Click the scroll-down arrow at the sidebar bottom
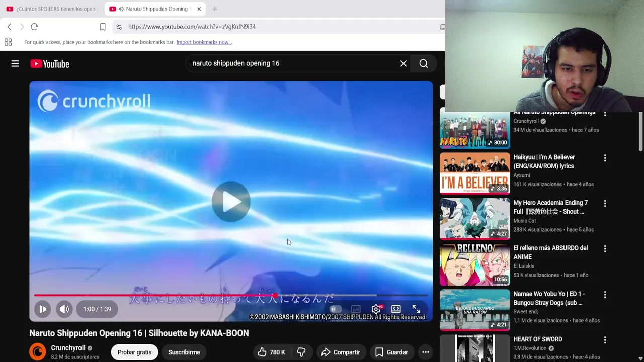The image size is (644, 362). click(640, 358)
